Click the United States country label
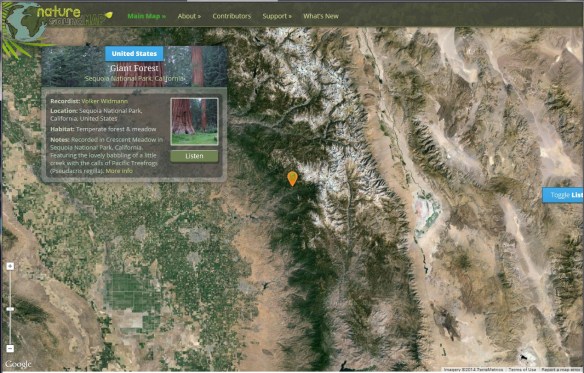Image resolution: width=584 pixels, height=373 pixels. (134, 54)
